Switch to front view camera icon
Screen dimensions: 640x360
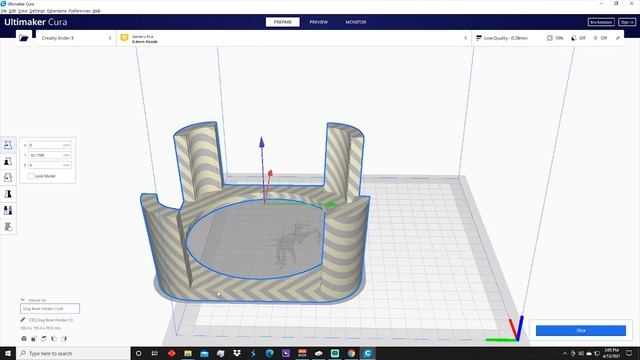click(34, 339)
